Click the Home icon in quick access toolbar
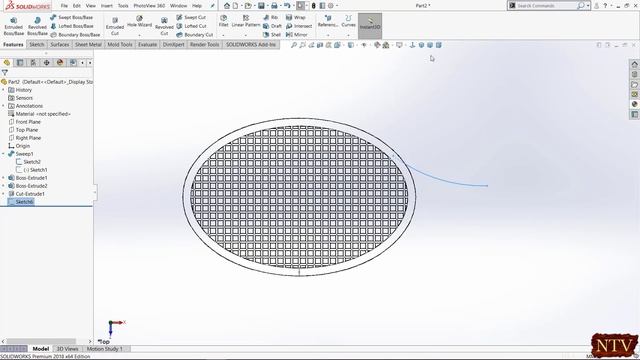This screenshot has height=360, width=640. tap(227, 6)
